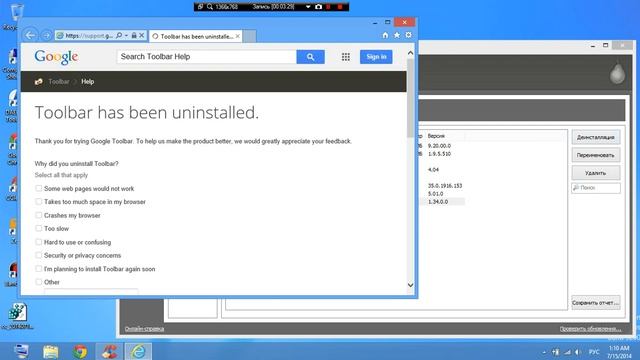Viewport: 640px width, 360px height.
Task: Open the taskbar clock showing 1:10 AM
Action: tap(619, 352)
